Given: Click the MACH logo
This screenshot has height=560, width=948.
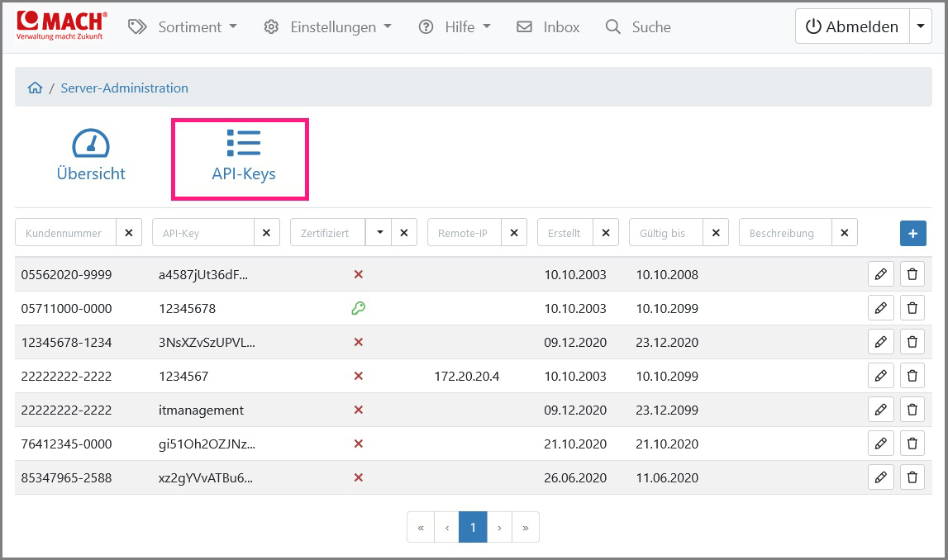Looking at the screenshot, I should [x=61, y=26].
